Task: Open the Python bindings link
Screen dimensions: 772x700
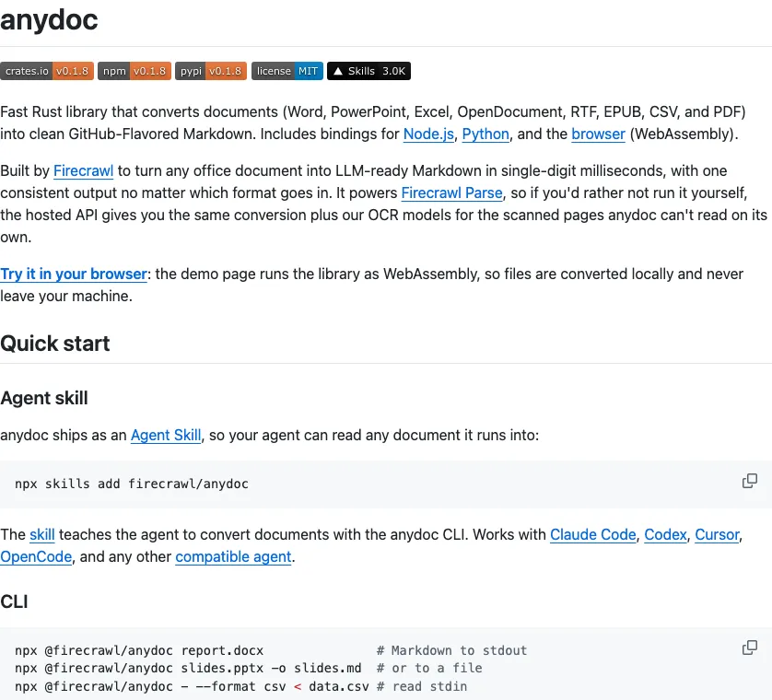Action: tap(485, 134)
